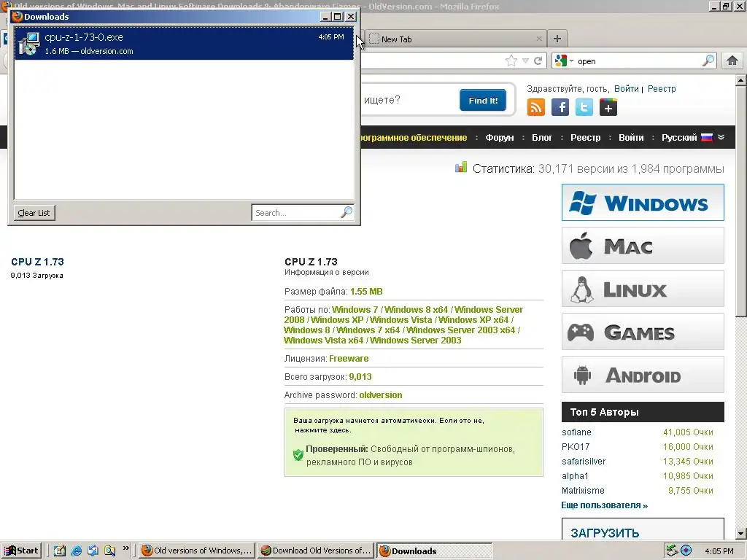
Task: Open Программное обеспечение nav item
Action: [413, 138]
